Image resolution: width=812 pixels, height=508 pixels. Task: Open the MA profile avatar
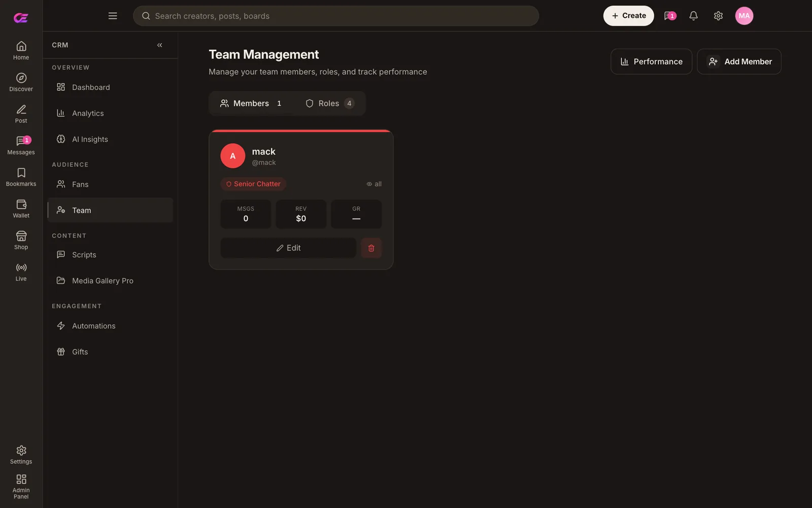click(744, 16)
